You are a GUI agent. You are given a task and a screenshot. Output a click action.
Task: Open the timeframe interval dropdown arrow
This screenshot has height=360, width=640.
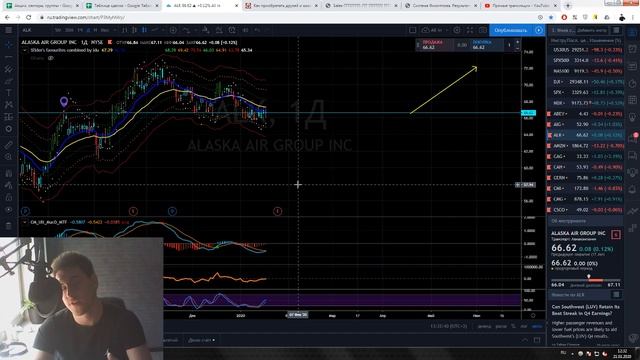tap(115, 30)
